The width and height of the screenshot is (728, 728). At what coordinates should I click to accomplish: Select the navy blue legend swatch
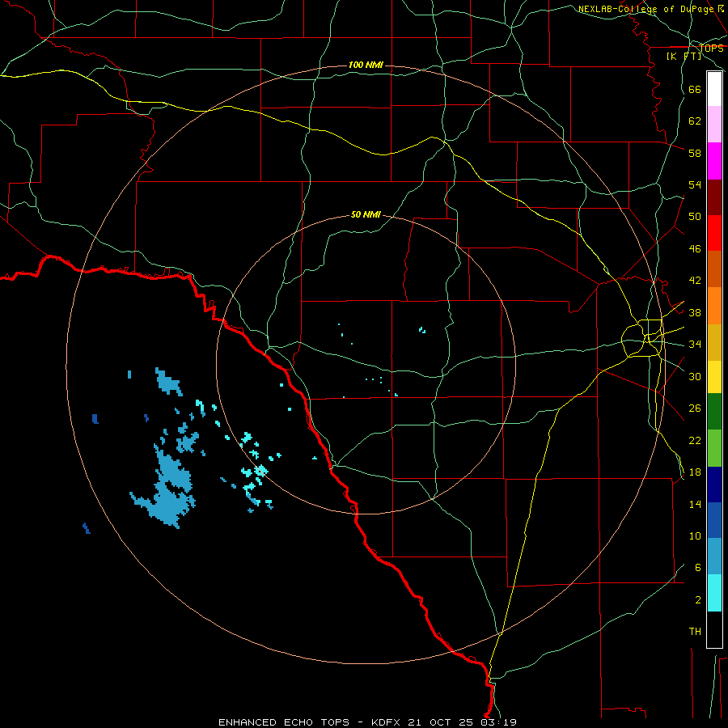(x=714, y=485)
